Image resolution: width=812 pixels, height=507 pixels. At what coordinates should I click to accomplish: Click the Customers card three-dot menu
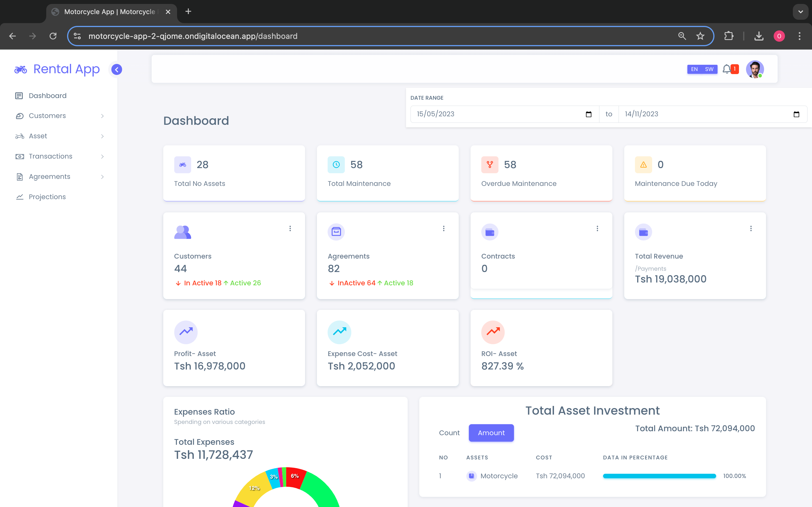(290, 228)
